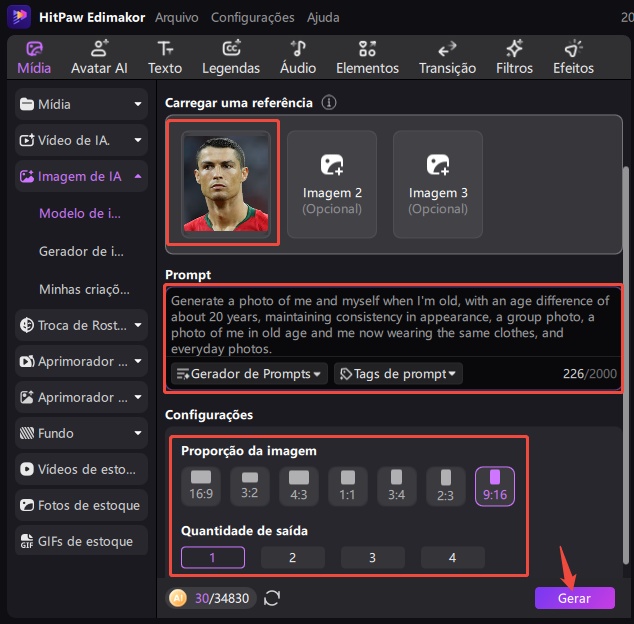Expand the Aprimorador section with video icon
This screenshot has height=624, width=634.
point(81,361)
